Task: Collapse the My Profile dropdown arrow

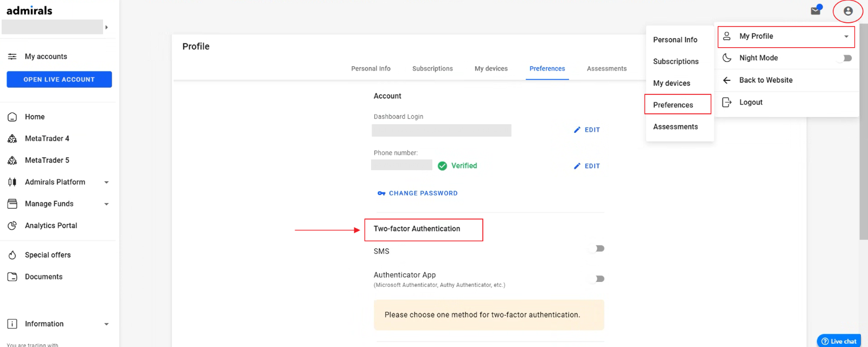Action: [x=846, y=36]
